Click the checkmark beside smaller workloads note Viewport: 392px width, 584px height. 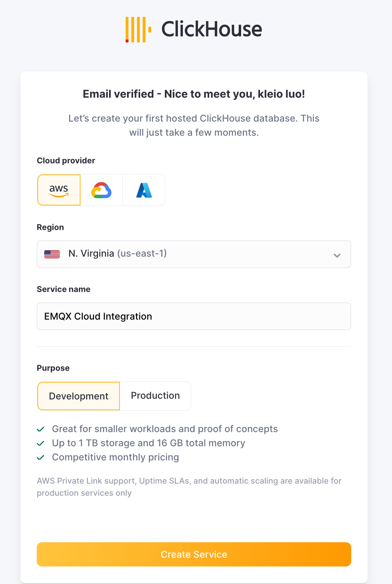coord(41,429)
